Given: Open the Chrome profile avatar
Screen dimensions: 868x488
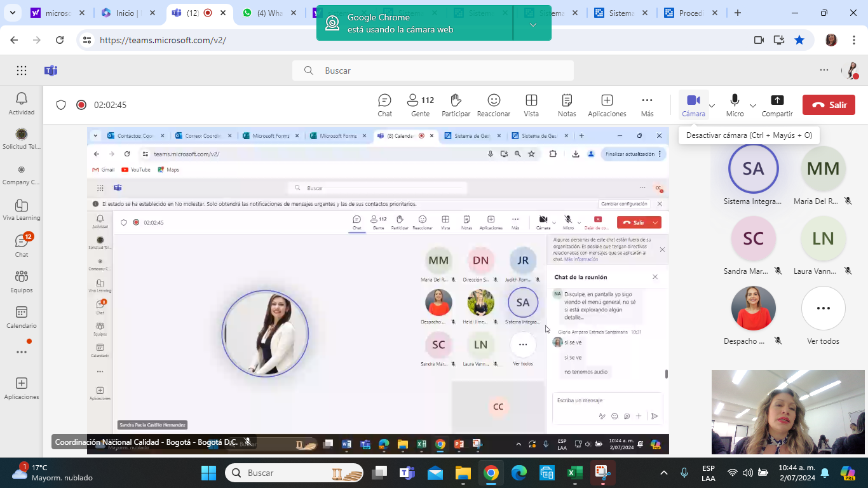Looking at the screenshot, I should (x=831, y=40).
